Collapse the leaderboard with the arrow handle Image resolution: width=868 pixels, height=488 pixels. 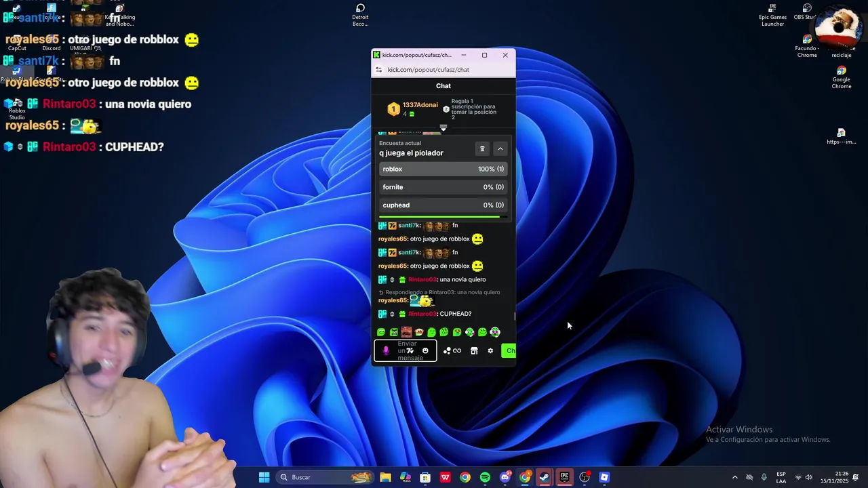pyautogui.click(x=443, y=127)
